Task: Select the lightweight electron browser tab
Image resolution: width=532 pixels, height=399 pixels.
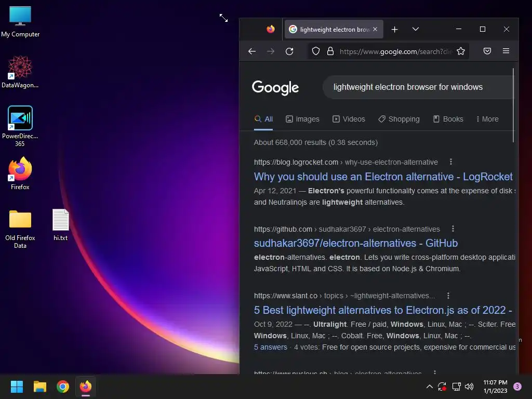Action: point(334,30)
